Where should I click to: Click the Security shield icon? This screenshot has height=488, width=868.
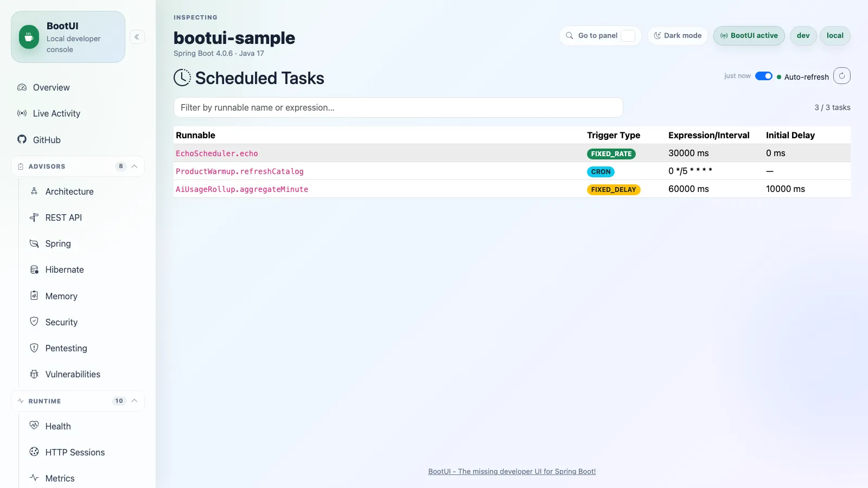[34, 322]
